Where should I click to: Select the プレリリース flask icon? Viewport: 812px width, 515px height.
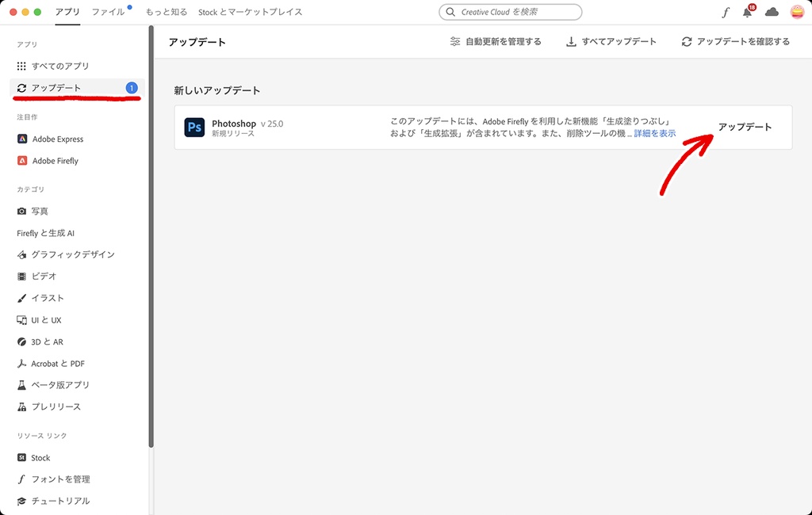pos(21,406)
